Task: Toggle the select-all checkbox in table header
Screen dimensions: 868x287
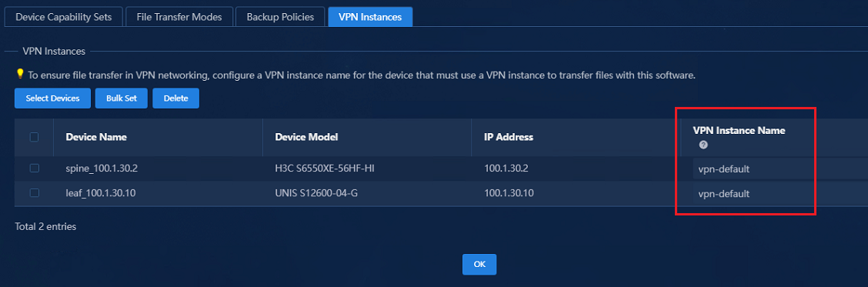Action: click(34, 137)
